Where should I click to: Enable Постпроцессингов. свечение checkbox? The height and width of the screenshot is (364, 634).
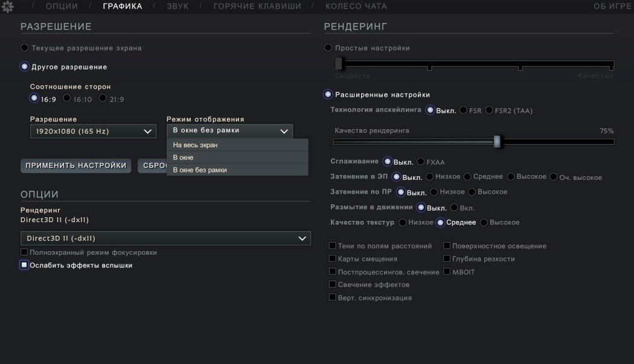pos(332,271)
